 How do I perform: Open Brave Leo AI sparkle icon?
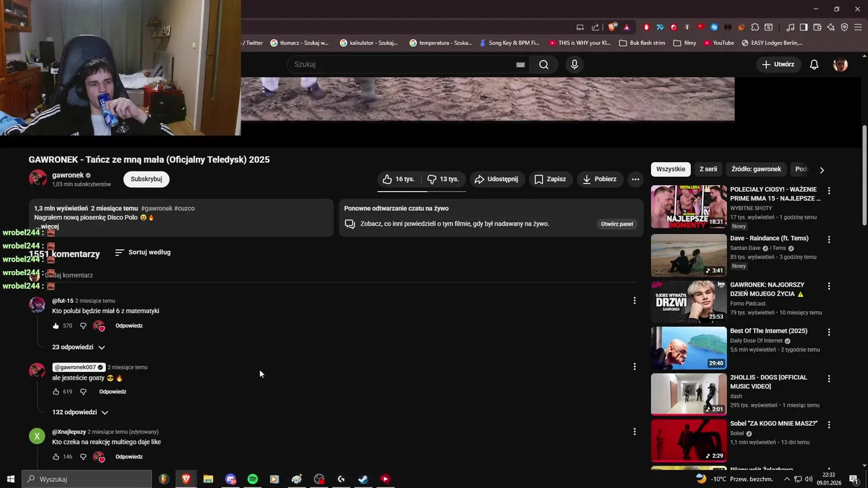click(831, 27)
